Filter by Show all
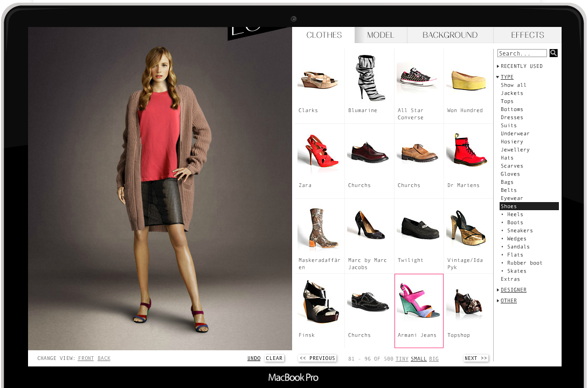 tap(514, 85)
